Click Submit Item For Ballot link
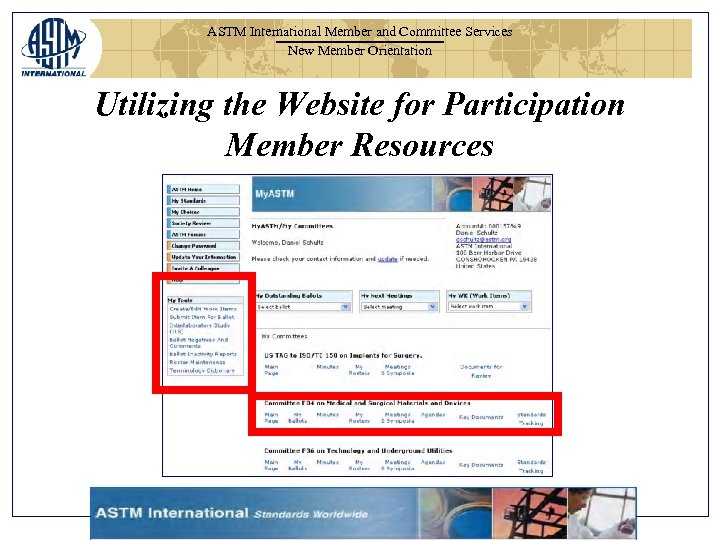720x540 pixels. coord(202,317)
